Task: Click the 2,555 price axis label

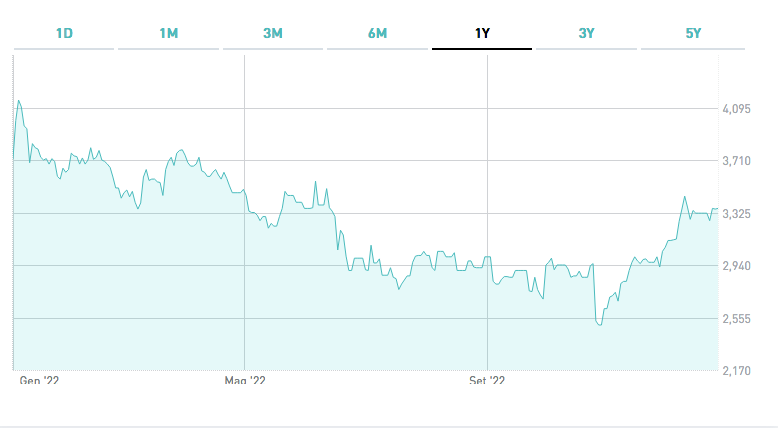Action: click(x=736, y=318)
